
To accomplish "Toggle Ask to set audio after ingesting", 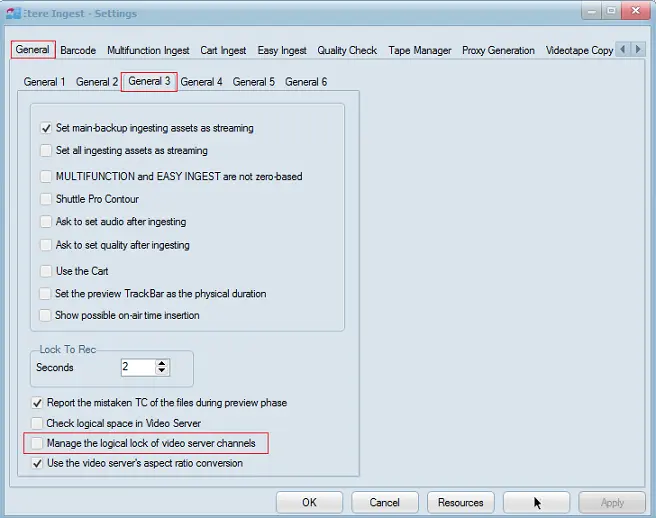I will (x=46, y=222).
